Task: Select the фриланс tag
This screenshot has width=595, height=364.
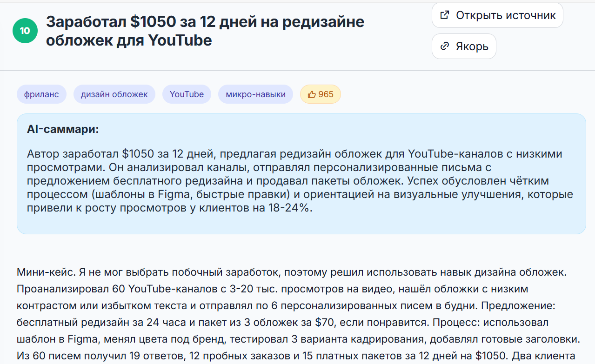Action: coord(41,94)
